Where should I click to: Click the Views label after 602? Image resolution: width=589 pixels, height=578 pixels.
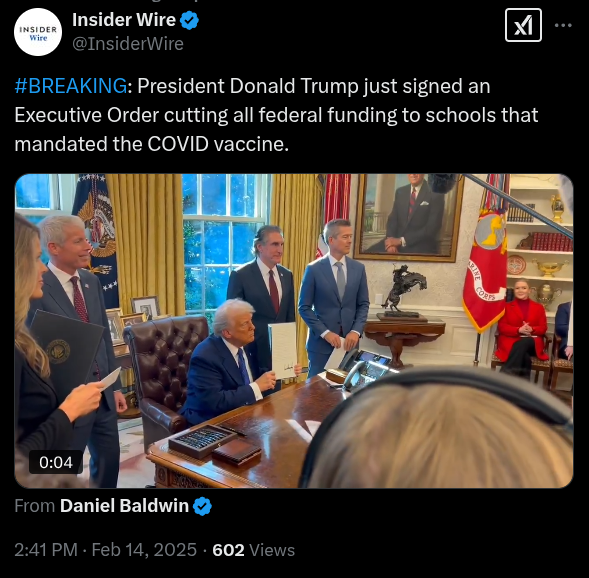click(x=272, y=550)
